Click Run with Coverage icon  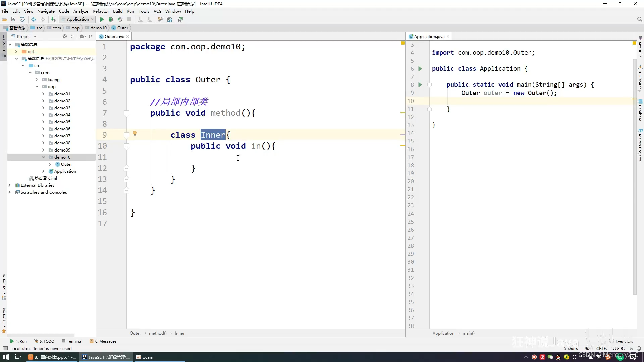[120, 19]
